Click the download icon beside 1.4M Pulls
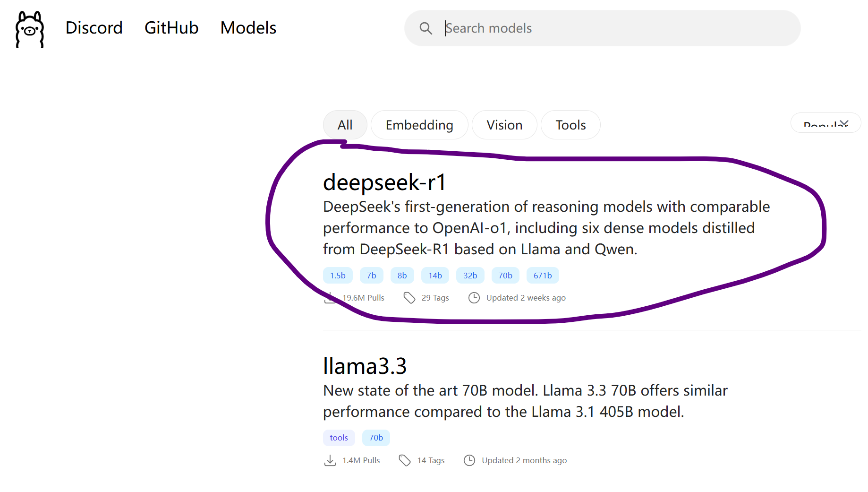The image size is (868, 492). [x=330, y=460]
